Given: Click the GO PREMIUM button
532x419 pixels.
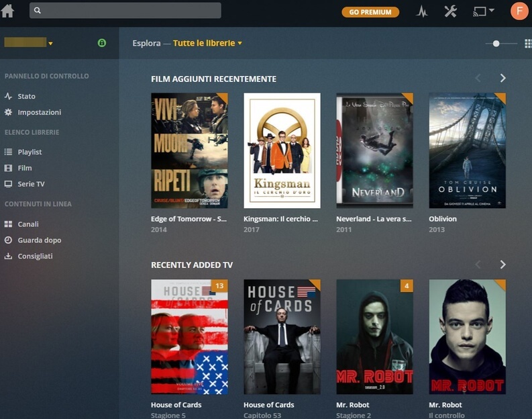Looking at the screenshot, I should pos(370,12).
